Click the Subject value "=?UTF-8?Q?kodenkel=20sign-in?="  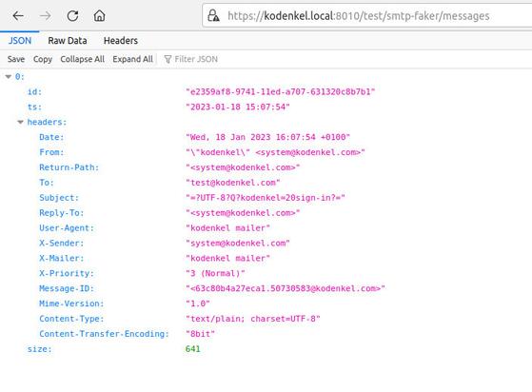[x=266, y=198]
